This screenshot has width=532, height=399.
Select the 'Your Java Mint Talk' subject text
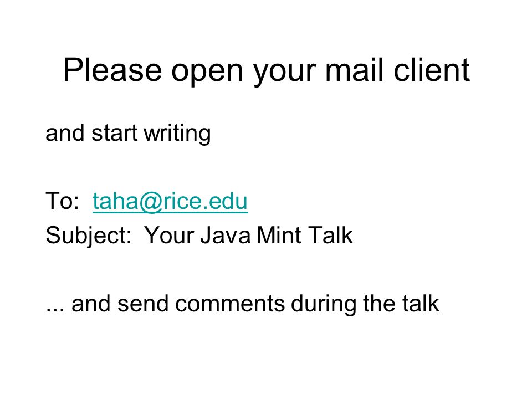[248, 235]
